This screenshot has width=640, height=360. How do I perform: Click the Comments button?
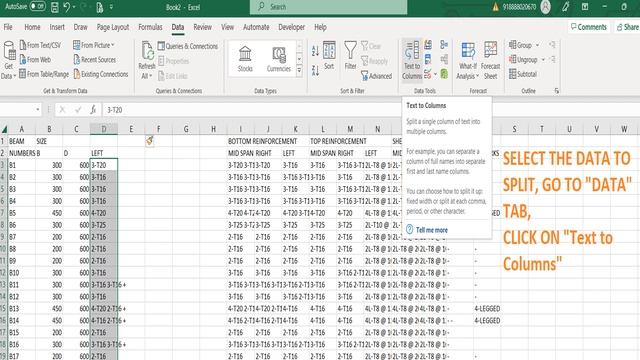click(x=589, y=27)
